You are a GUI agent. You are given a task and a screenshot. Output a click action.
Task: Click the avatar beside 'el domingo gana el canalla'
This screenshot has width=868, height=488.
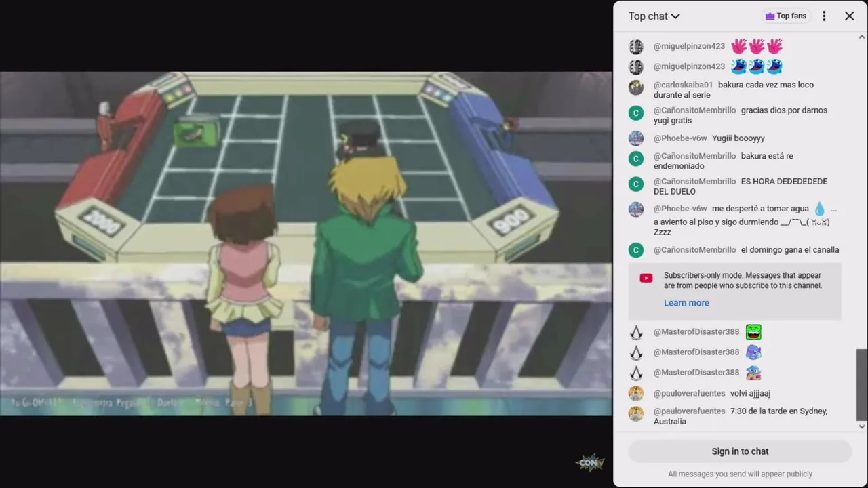tap(636, 250)
